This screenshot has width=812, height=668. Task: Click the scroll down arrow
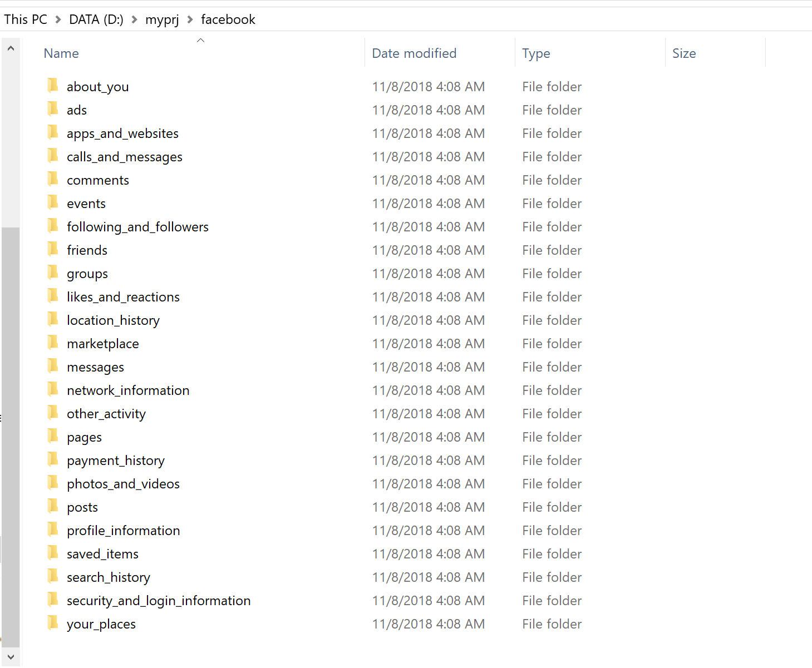pos(11,657)
